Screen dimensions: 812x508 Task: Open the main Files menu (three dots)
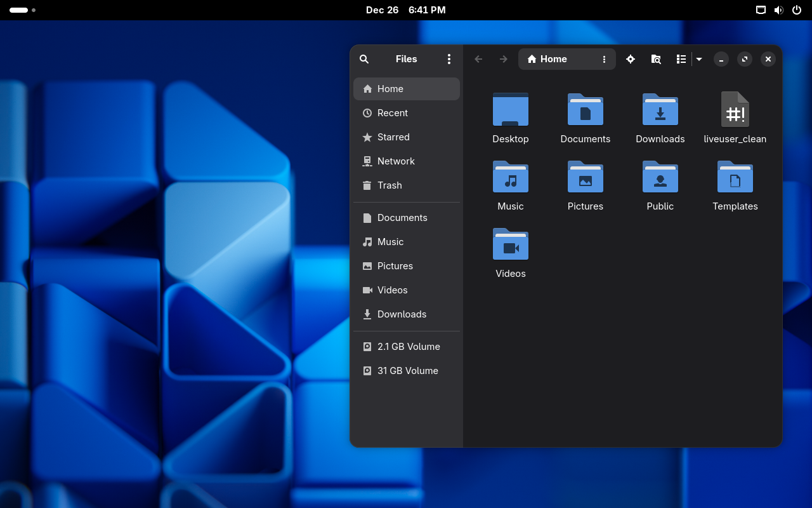tap(449, 59)
